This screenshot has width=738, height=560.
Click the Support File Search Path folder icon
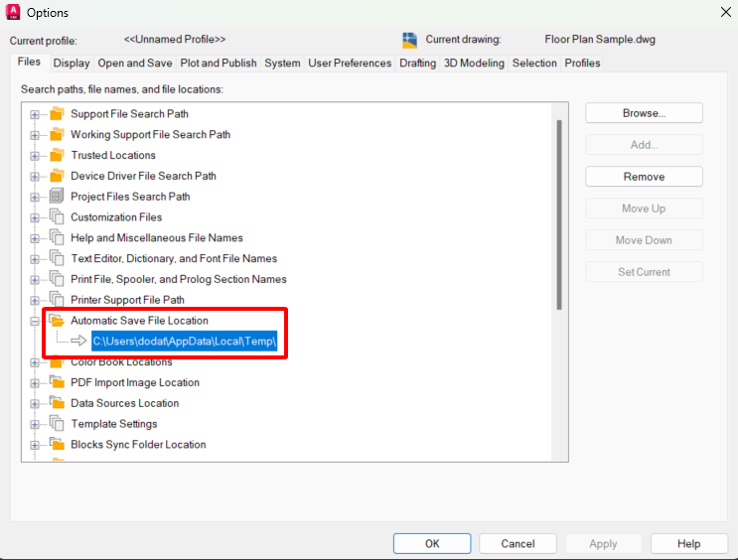pyautogui.click(x=57, y=113)
